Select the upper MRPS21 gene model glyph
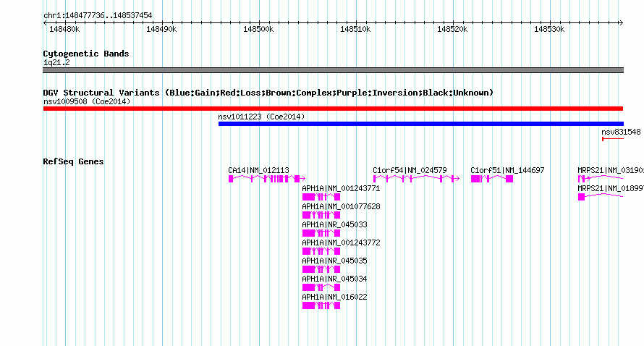The height and width of the screenshot is (346, 644). pos(601,179)
